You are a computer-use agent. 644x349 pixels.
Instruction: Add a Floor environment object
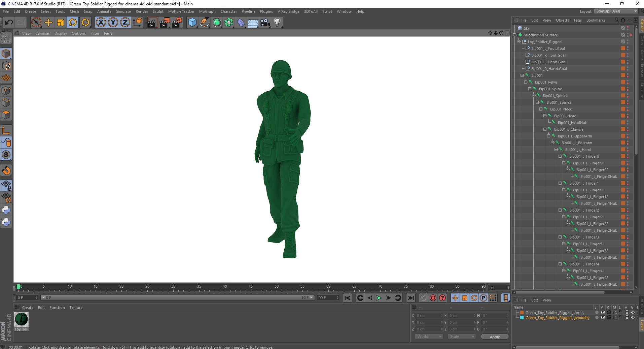coord(253,23)
